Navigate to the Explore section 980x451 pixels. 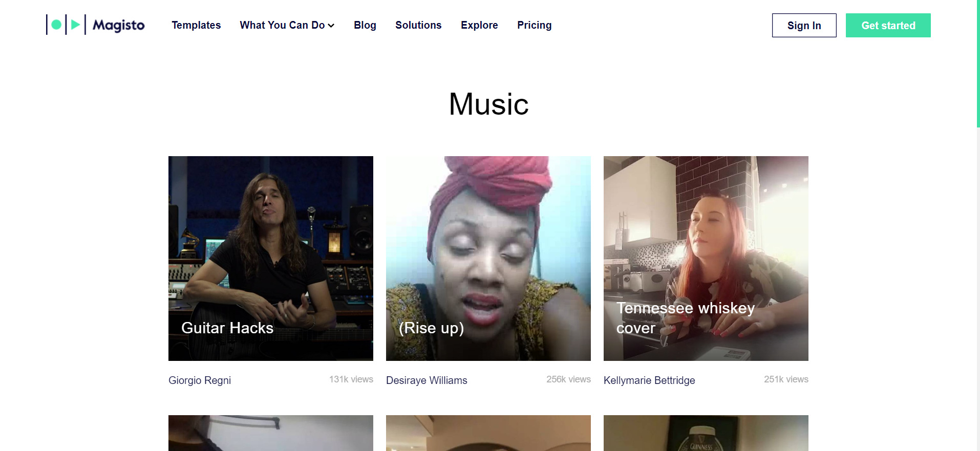click(x=479, y=25)
